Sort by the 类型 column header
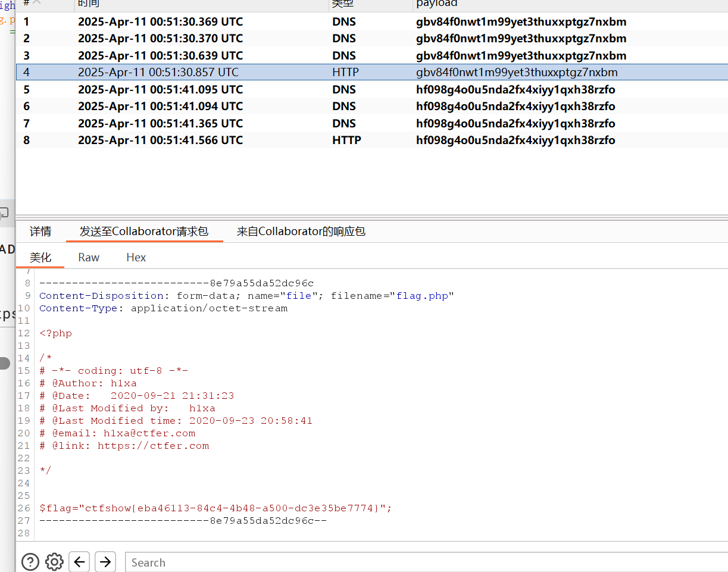728x572 pixels. click(342, 4)
